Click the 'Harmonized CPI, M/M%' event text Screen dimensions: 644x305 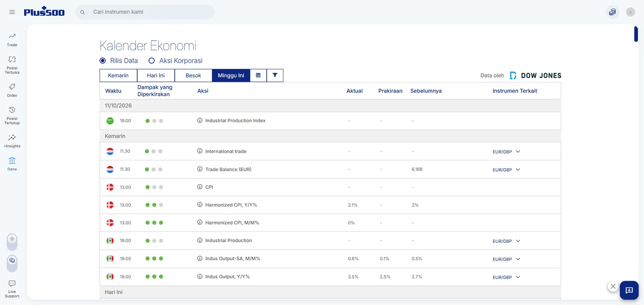232,223
